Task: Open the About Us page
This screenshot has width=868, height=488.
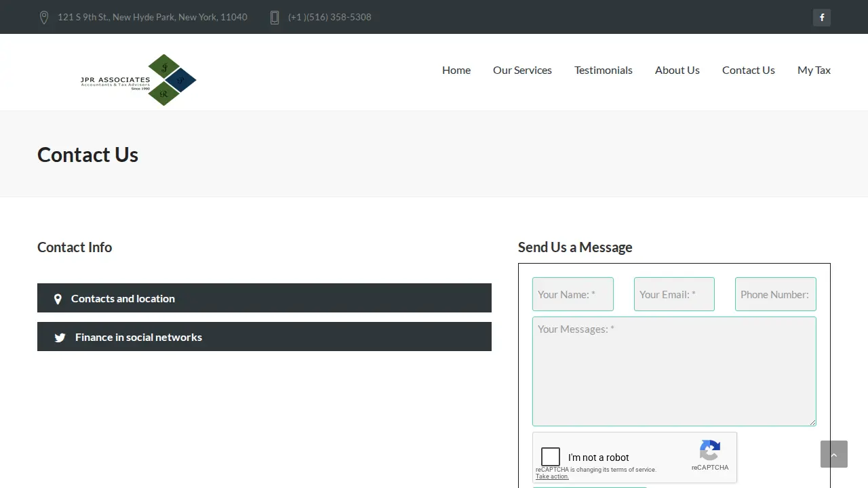Action: [x=677, y=70]
